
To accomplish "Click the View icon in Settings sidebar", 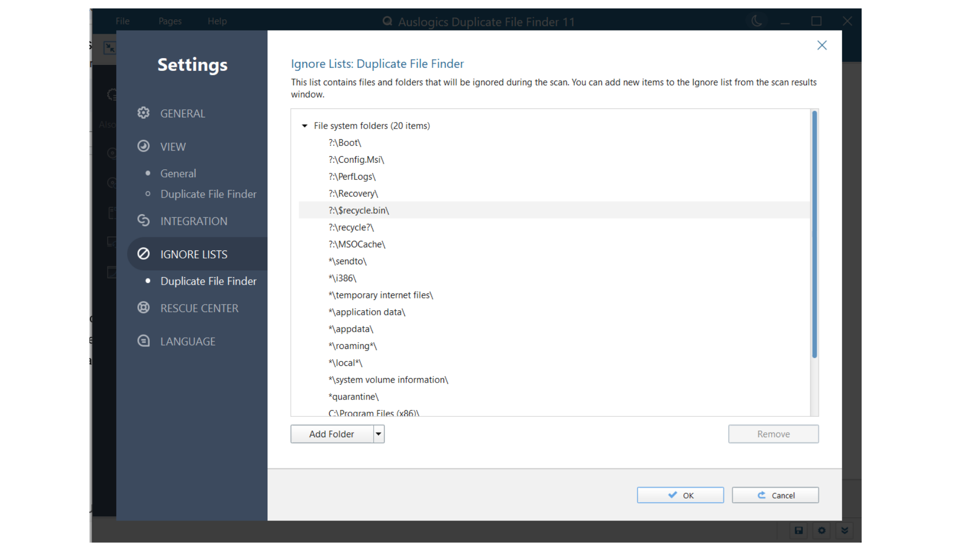I will point(143,146).
